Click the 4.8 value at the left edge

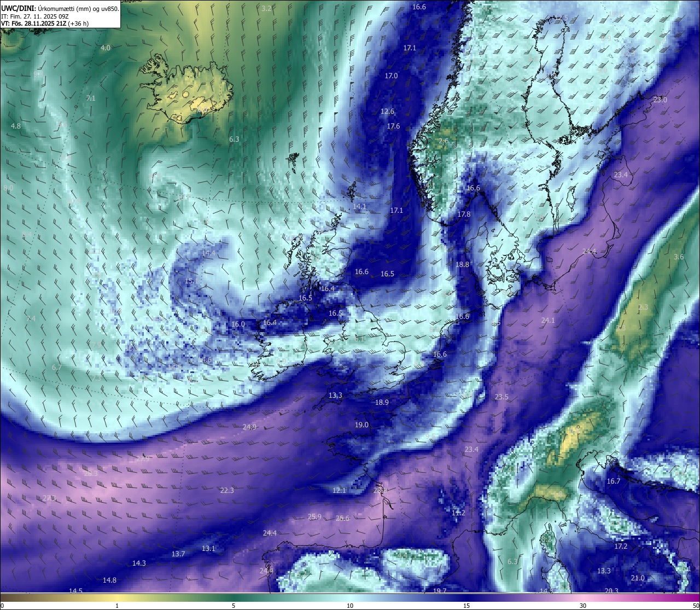click(x=16, y=126)
